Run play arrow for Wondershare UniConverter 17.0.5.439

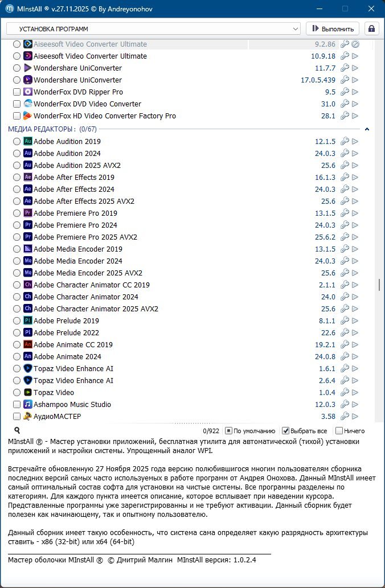355,80
